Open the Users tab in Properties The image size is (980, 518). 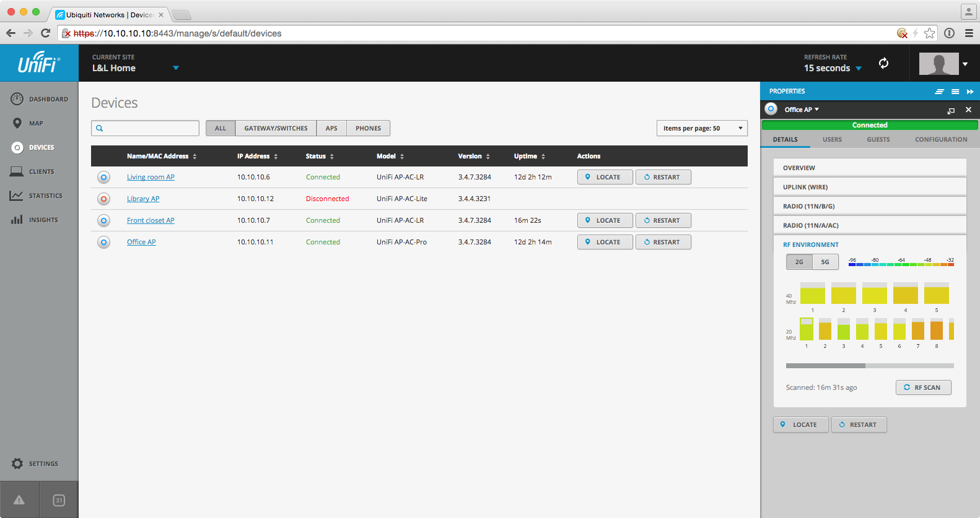[x=832, y=139]
